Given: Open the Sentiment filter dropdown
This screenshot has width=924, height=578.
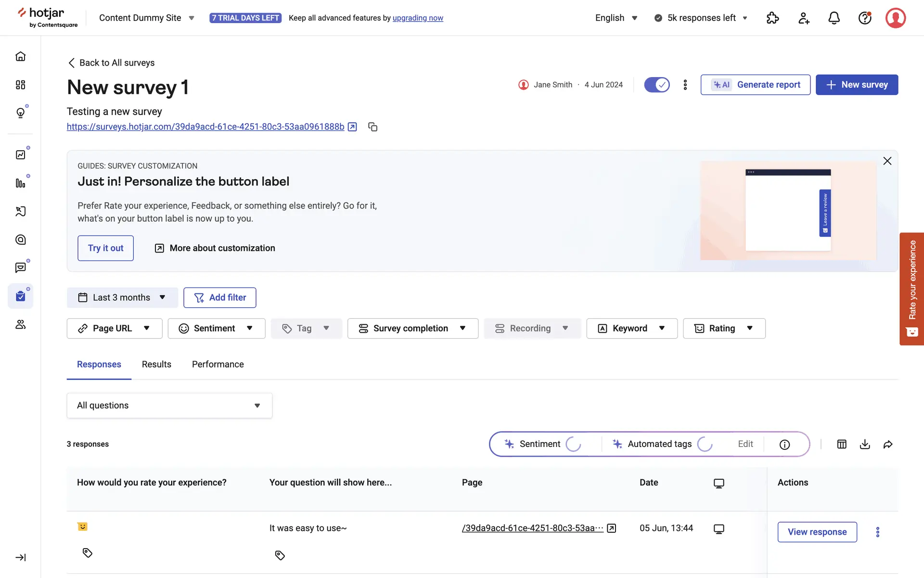Looking at the screenshot, I should [217, 328].
